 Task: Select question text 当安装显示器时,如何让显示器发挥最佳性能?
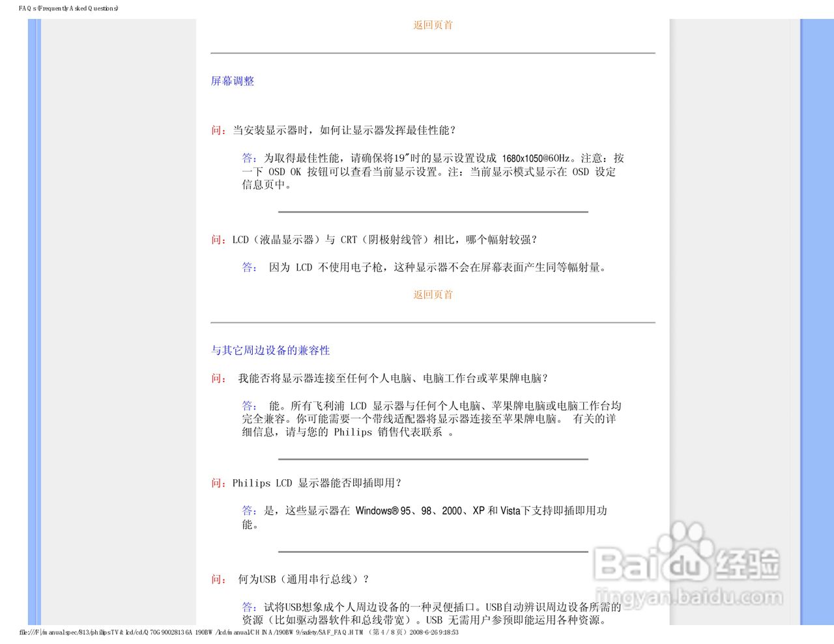(x=344, y=130)
